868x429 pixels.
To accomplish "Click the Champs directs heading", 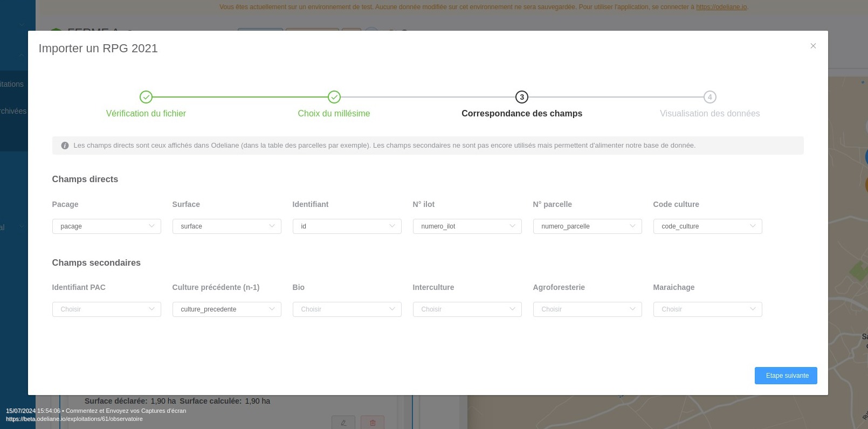I will coord(85,179).
